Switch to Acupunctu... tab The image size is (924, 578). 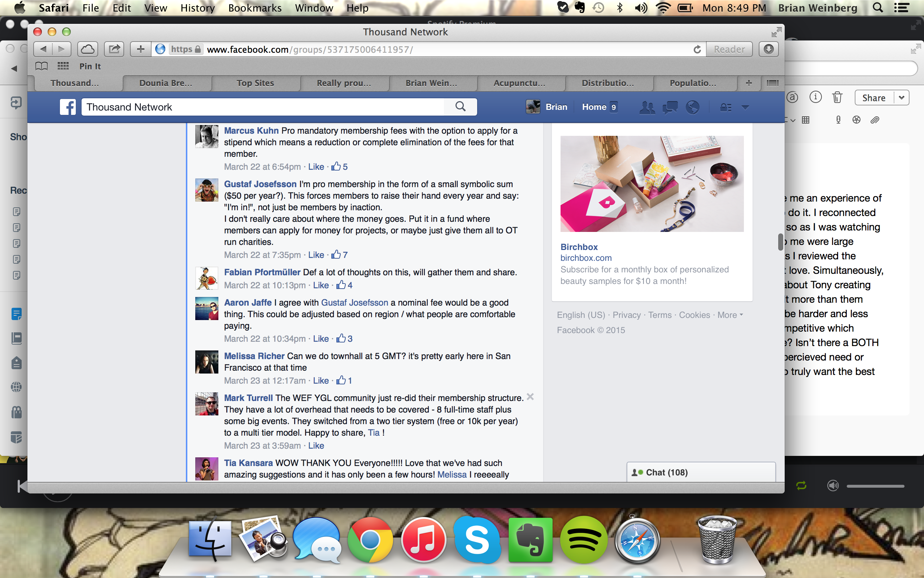click(x=519, y=83)
